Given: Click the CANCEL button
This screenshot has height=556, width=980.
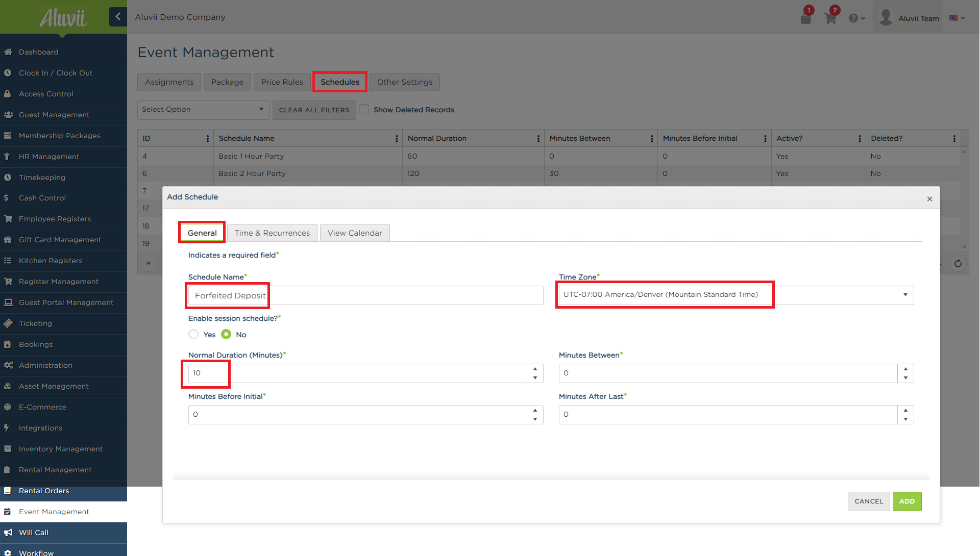Looking at the screenshot, I should [869, 501].
